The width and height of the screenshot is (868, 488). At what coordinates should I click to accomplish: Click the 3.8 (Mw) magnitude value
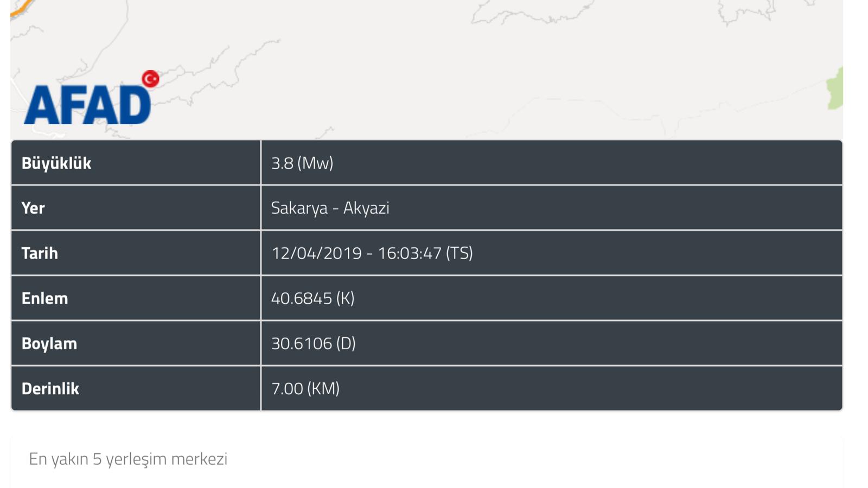(x=302, y=163)
